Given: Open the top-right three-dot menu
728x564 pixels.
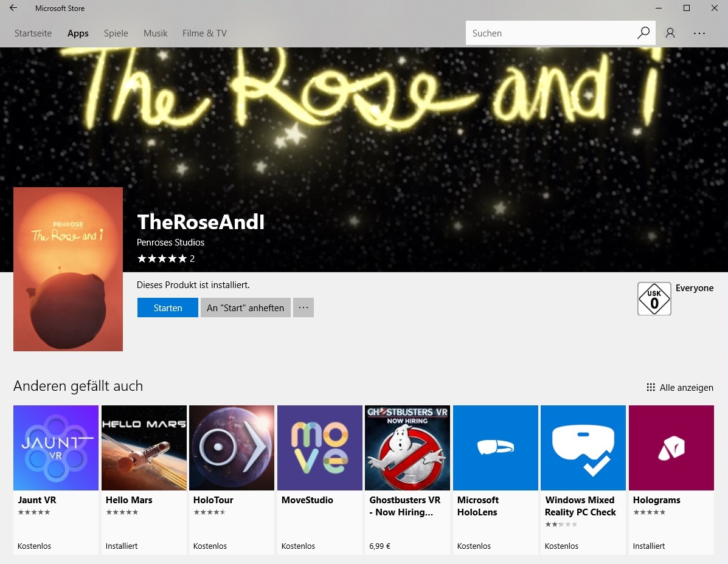Looking at the screenshot, I should tap(699, 33).
